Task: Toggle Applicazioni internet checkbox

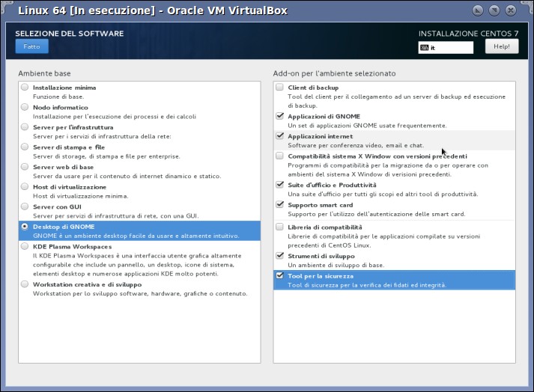Action: pyautogui.click(x=279, y=135)
